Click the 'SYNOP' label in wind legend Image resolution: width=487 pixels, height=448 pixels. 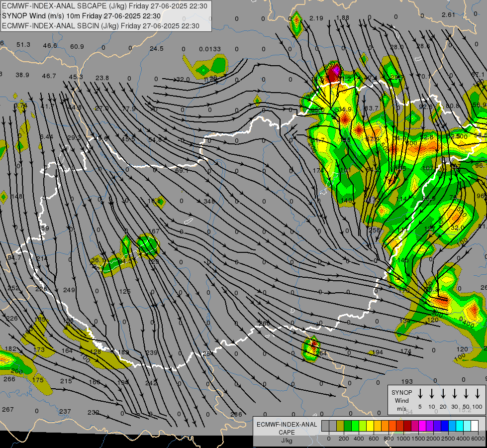[x=401, y=392]
